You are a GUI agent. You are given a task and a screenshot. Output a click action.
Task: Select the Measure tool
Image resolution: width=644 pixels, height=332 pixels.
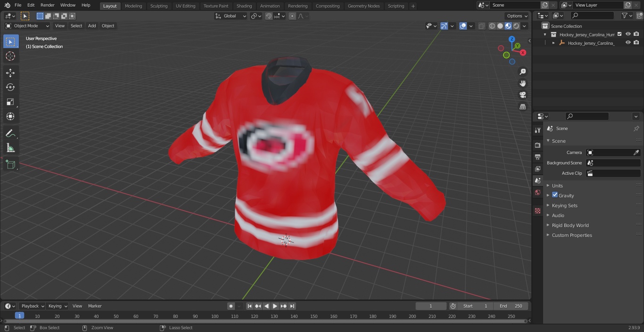[x=10, y=148]
